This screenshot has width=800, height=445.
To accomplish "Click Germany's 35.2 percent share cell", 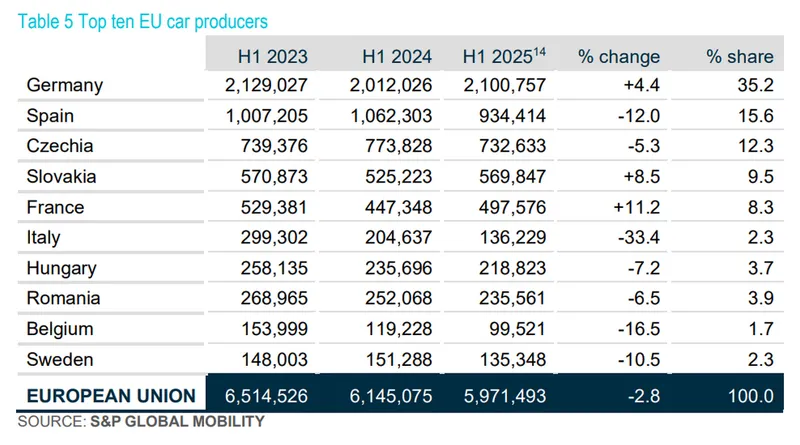I will pos(756,85).
